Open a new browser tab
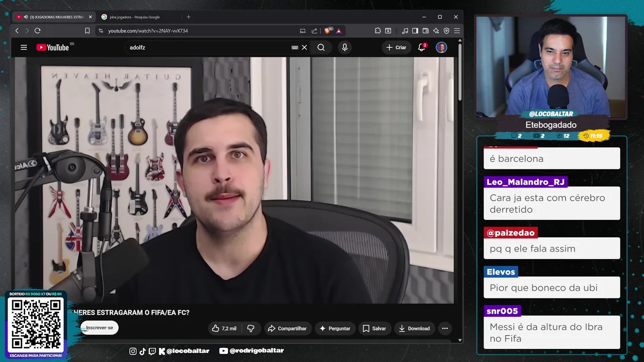 [x=189, y=17]
